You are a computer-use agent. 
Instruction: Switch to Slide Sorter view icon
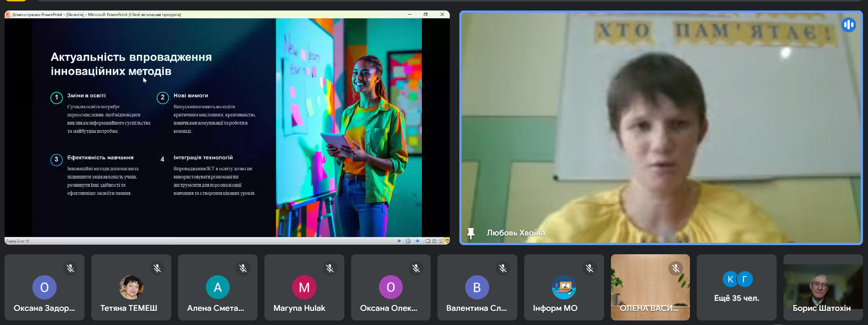pos(434,241)
